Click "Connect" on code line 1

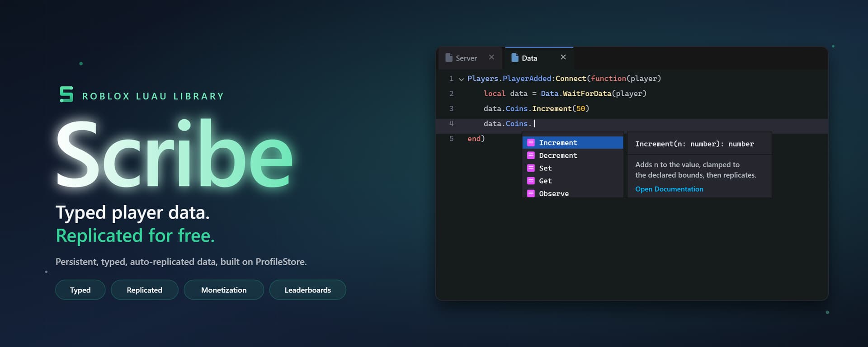pos(571,79)
